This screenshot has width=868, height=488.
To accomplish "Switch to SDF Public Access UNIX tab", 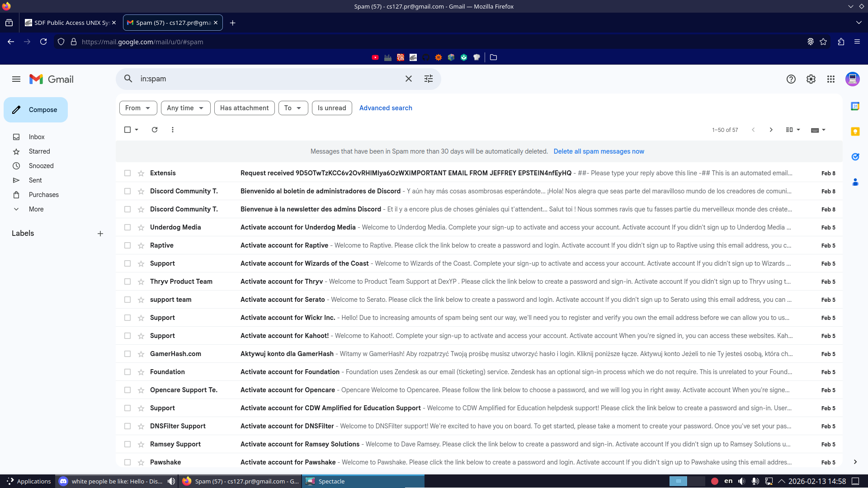I will coord(68,23).
